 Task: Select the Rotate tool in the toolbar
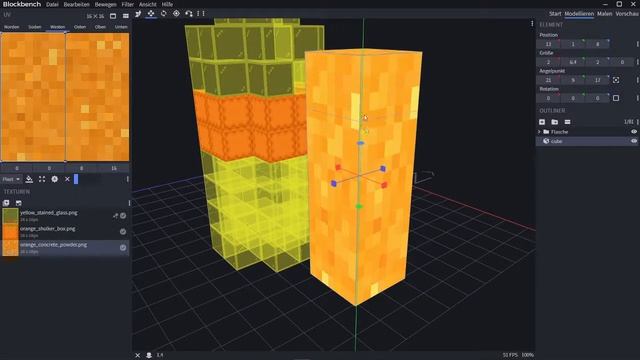tap(164, 13)
